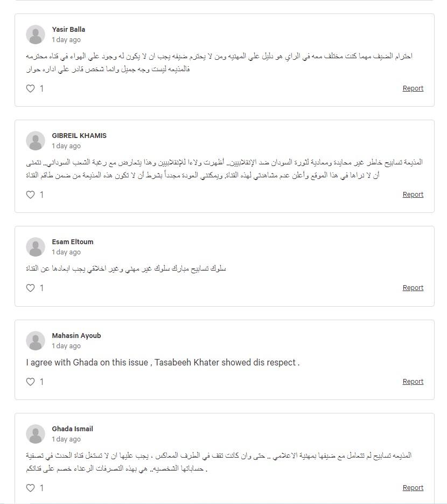Select Esam Eltoum's avatar image
The image size is (447, 504).
tap(36, 247)
